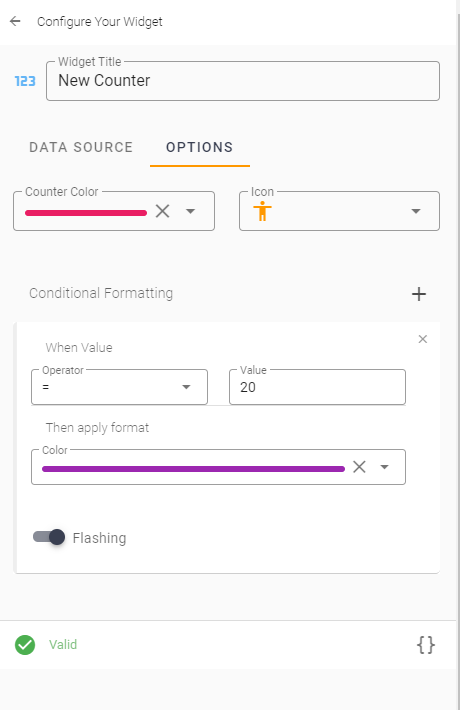Click the pink Counter Color bar
460x710 pixels.
(86, 213)
